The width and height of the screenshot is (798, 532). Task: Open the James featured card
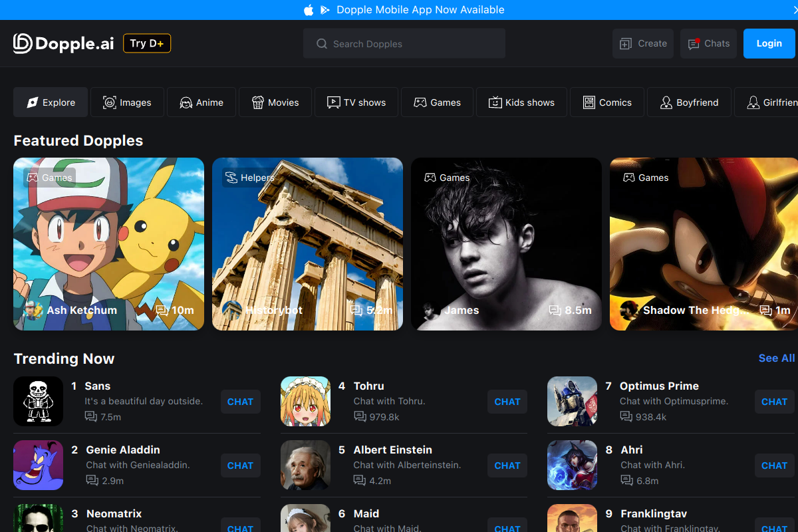[506, 244]
